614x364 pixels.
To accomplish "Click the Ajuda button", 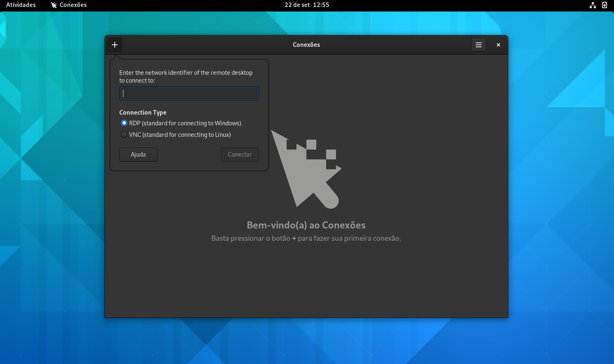I will (138, 154).
